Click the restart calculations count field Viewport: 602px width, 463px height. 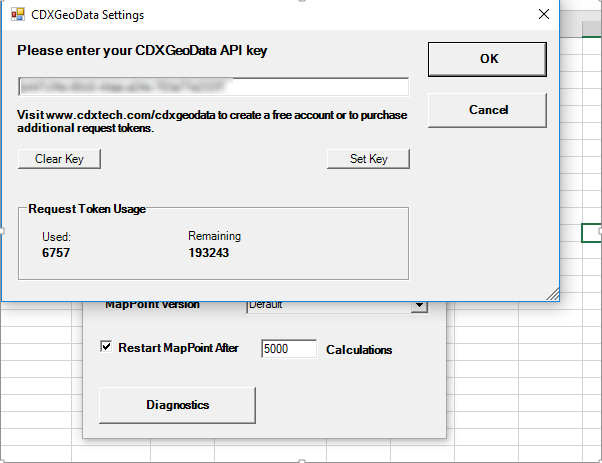point(289,349)
